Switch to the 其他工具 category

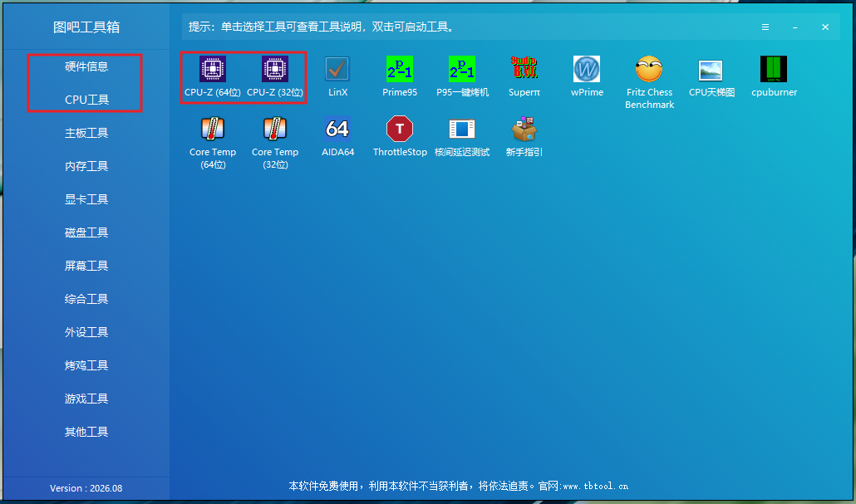86,433
